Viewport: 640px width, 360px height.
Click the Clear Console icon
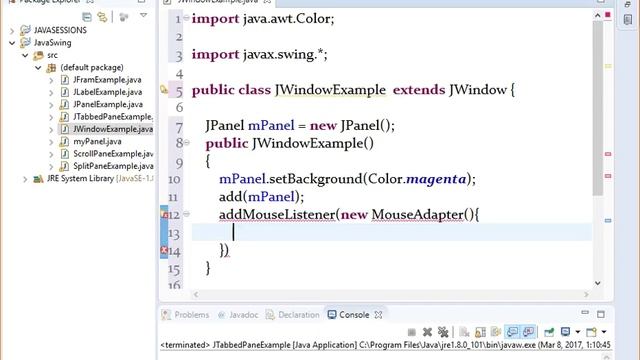tap(464, 332)
